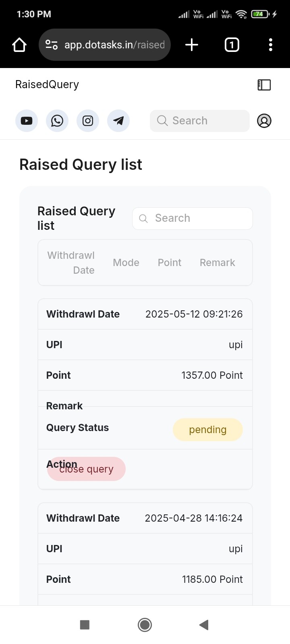The width and height of the screenshot is (290, 644).
Task: Tap the pending query status badge
Action: (x=208, y=429)
